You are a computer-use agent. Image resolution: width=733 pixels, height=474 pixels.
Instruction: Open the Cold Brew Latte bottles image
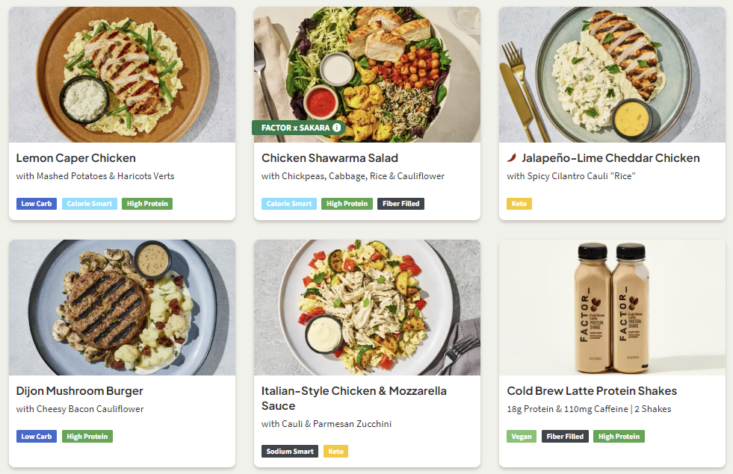[611, 307]
